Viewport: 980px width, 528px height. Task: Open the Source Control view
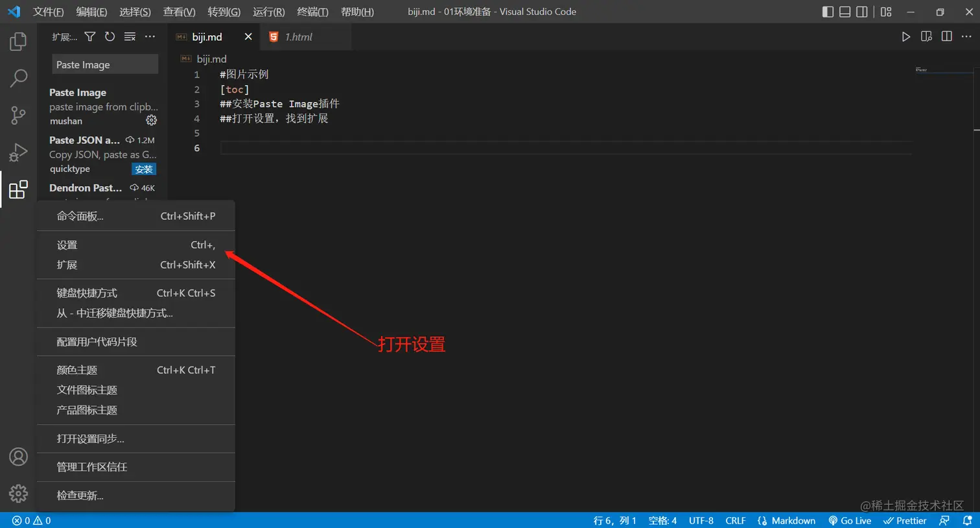(18, 115)
